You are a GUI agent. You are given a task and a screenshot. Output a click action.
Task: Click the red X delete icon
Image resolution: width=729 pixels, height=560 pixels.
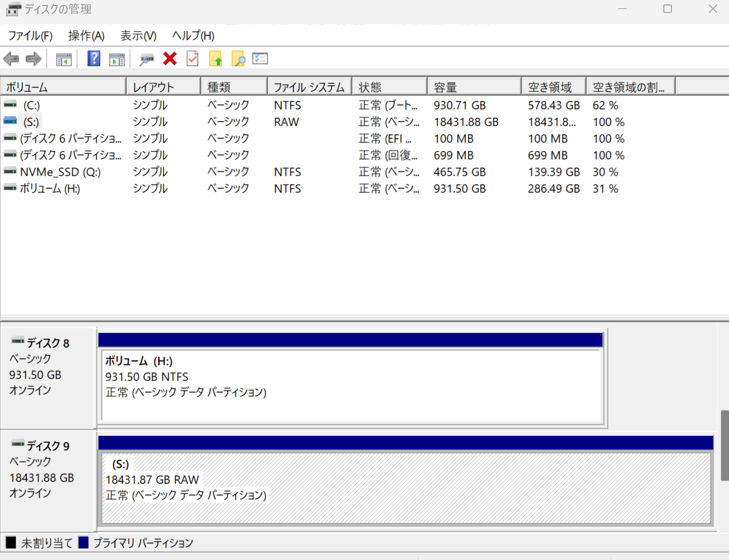pos(170,58)
